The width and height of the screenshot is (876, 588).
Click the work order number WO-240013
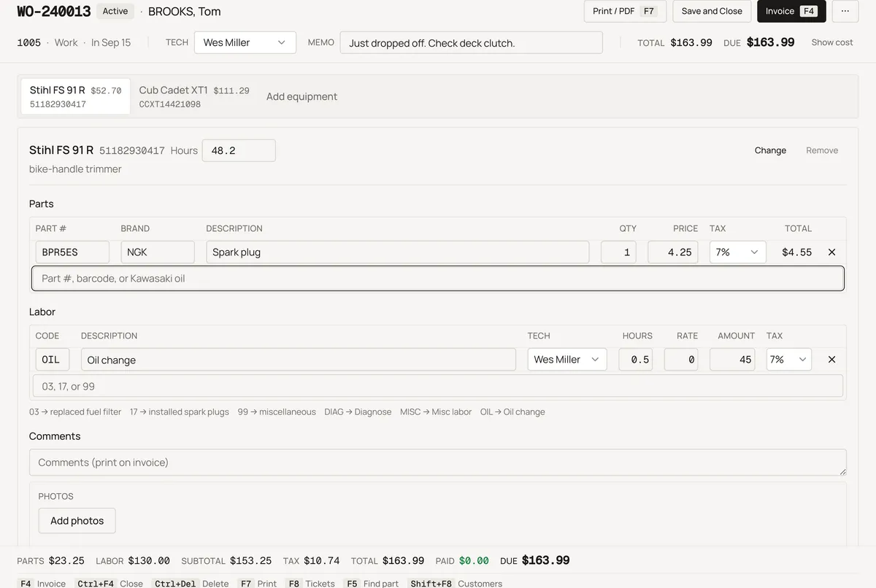(54, 11)
